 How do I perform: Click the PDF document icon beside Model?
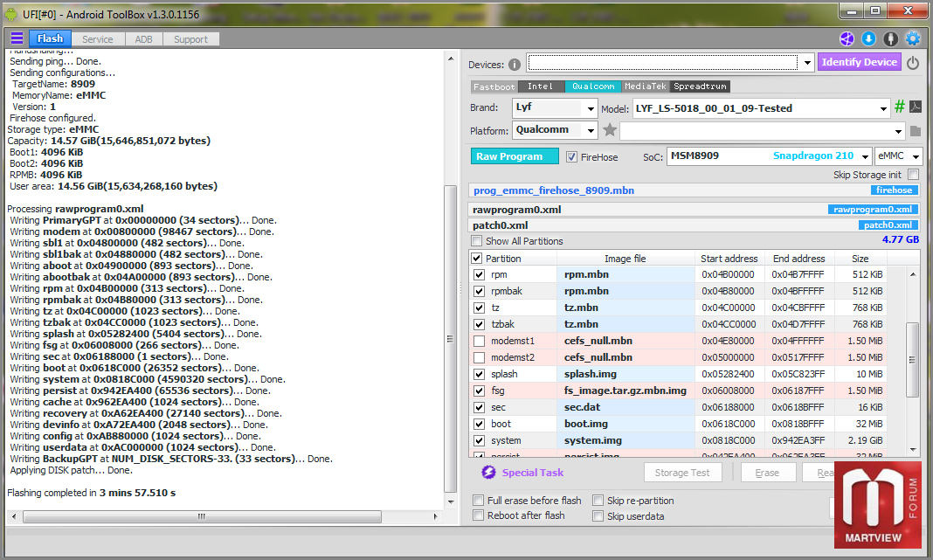(x=916, y=107)
